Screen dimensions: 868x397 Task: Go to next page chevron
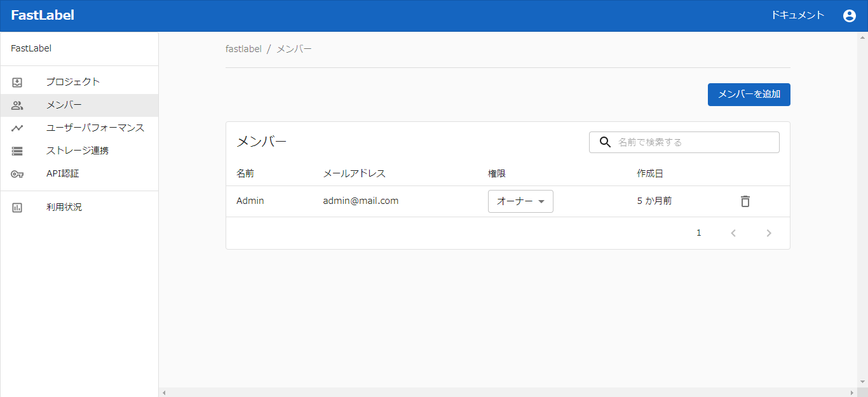(x=769, y=233)
